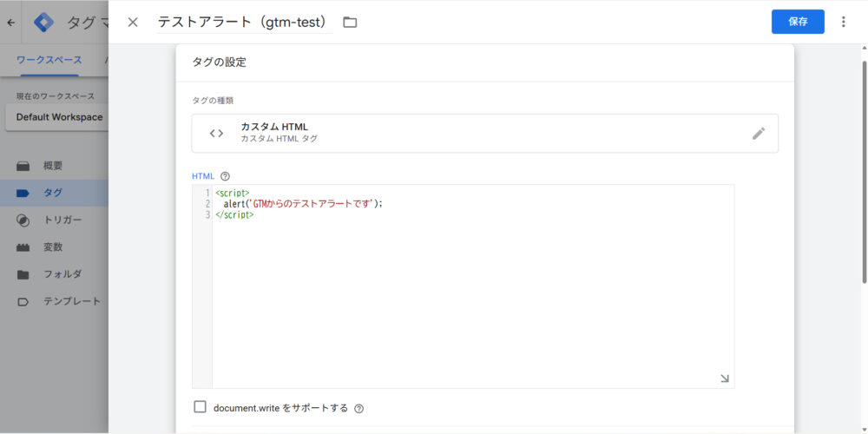
Task: Click the help icon next to HTML label
Action: pyautogui.click(x=226, y=175)
